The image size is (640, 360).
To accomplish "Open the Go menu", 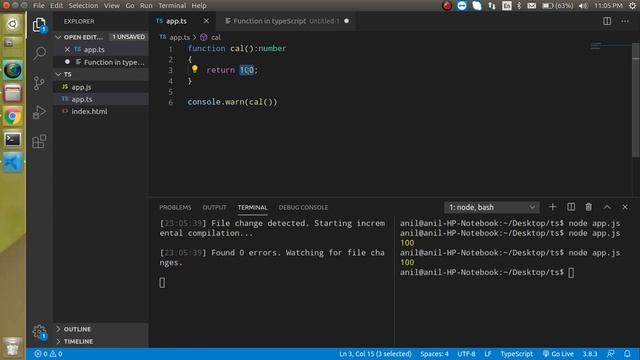I will [x=130, y=6].
